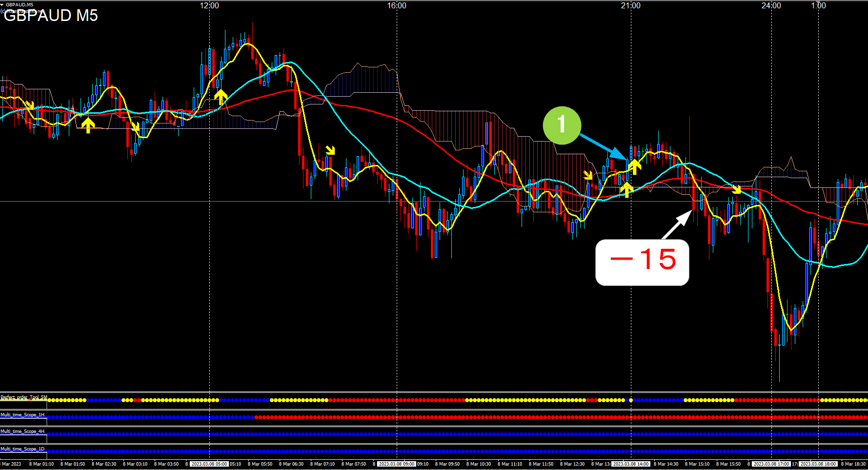
Task: Click the 8 Mar 15:10 time label
Action: pos(697,464)
